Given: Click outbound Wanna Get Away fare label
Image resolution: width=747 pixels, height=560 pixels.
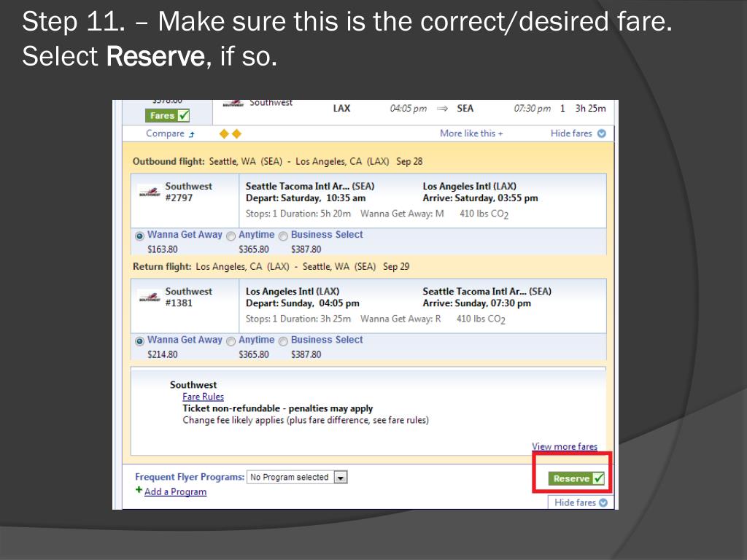Looking at the screenshot, I should 185,234.
